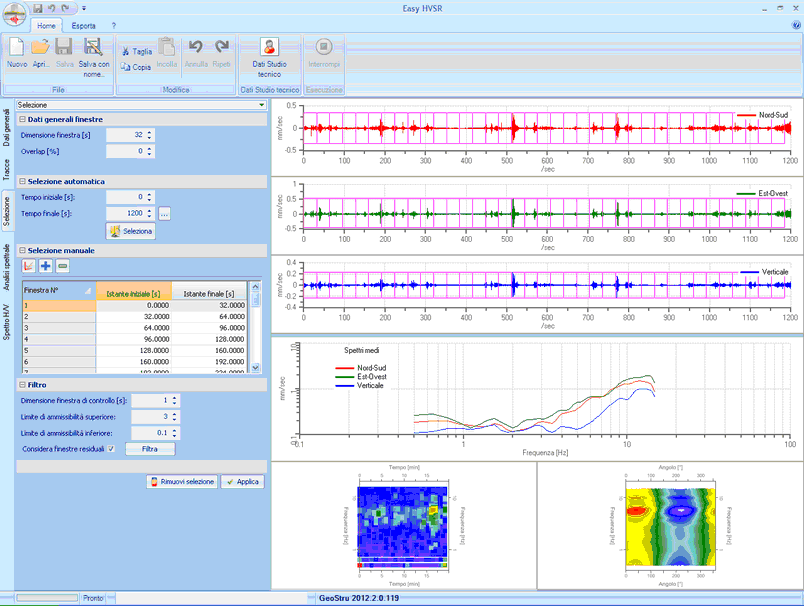Image resolution: width=804 pixels, height=606 pixels.
Task: Adjust Limite di ammissibilità inferiore spinner arrows
Action: coord(174,433)
